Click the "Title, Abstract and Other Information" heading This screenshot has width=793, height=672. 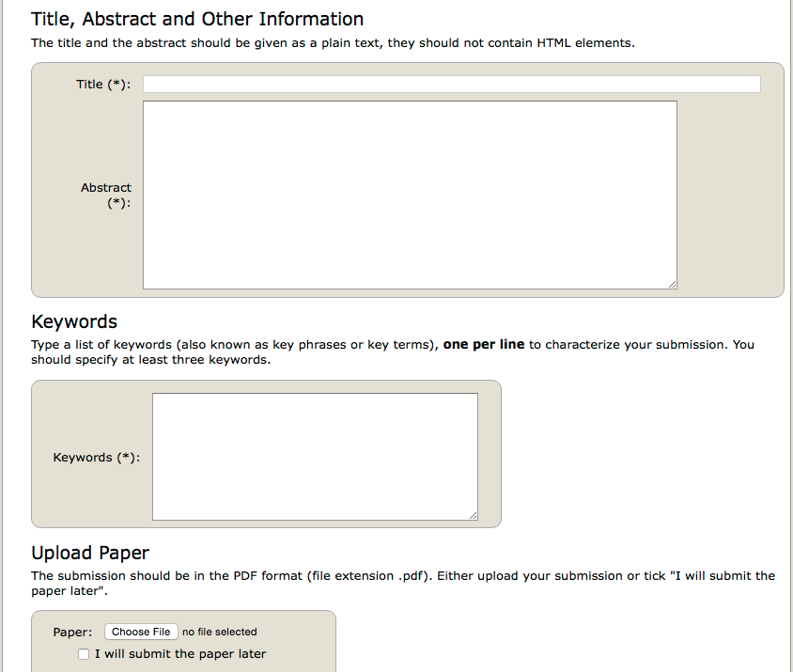click(x=197, y=19)
